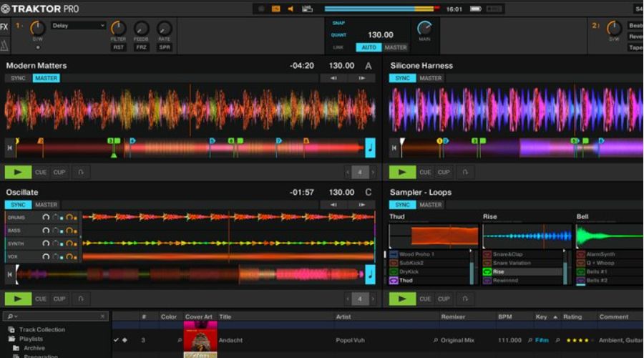Toggle MASTER on Modern Matters deck
644x358 pixels.
46,78
